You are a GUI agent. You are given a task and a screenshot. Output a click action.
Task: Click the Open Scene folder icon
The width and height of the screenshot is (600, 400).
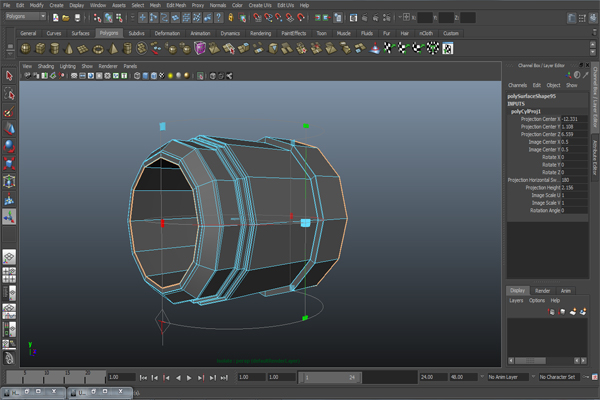66,18
